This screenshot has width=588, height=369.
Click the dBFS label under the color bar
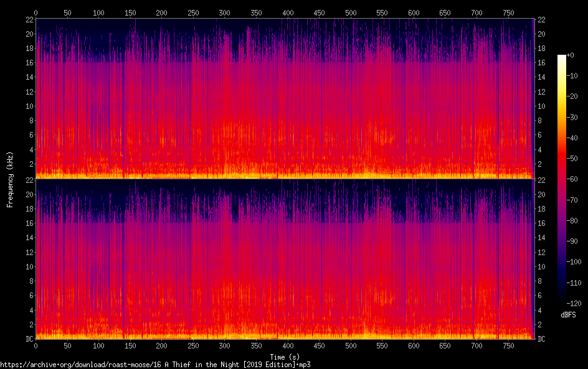click(567, 315)
